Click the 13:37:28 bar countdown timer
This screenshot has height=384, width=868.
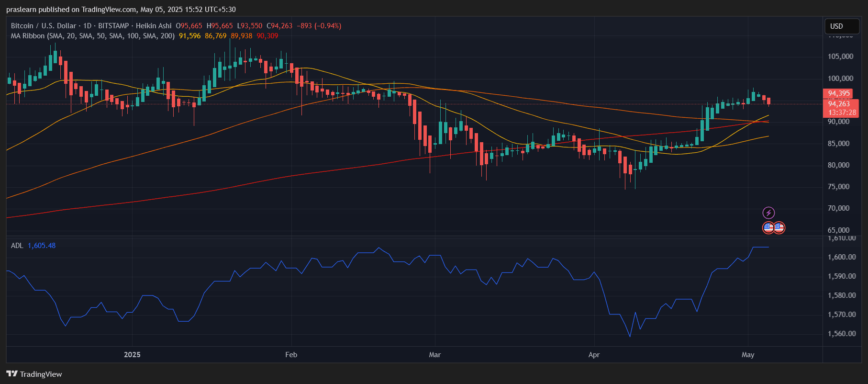(842, 113)
